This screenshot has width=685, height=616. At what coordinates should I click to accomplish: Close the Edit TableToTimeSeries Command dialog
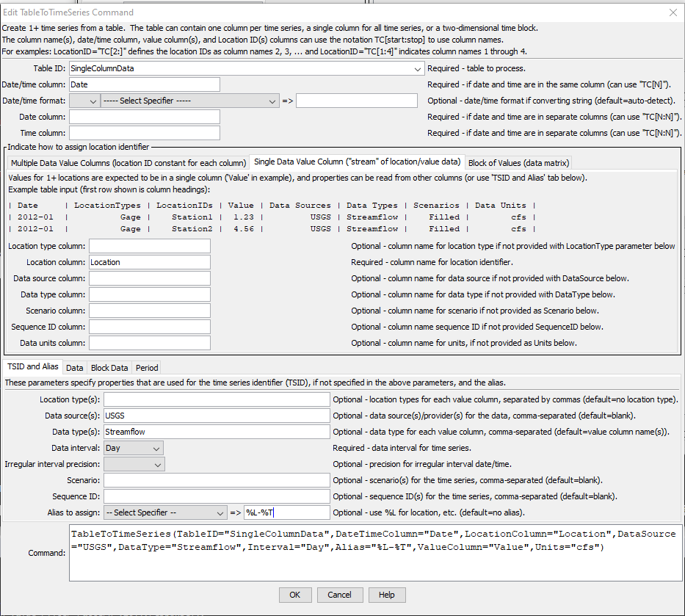point(673,12)
